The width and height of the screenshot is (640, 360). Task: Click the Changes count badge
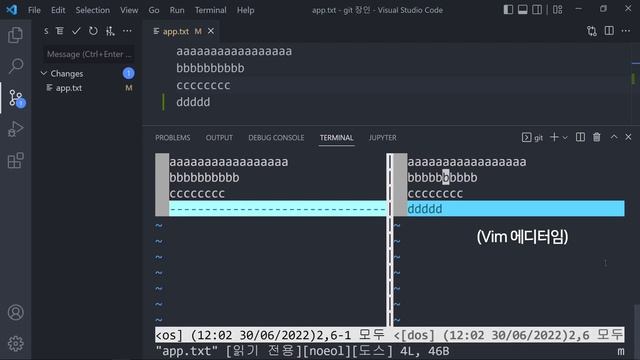[x=129, y=73]
